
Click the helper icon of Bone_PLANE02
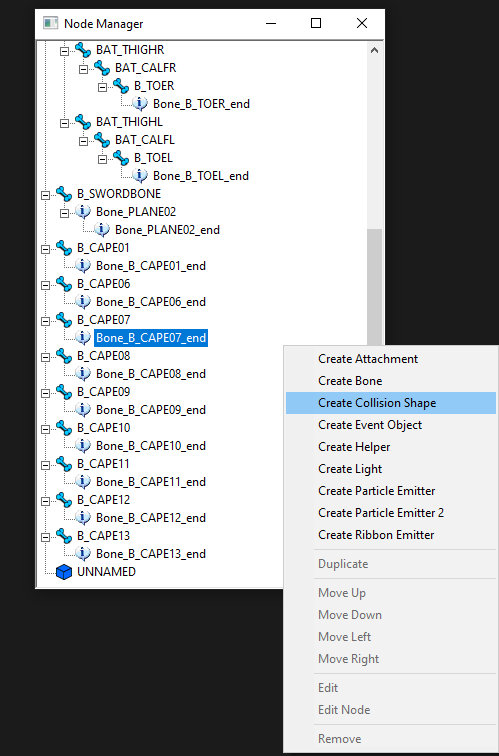click(83, 212)
